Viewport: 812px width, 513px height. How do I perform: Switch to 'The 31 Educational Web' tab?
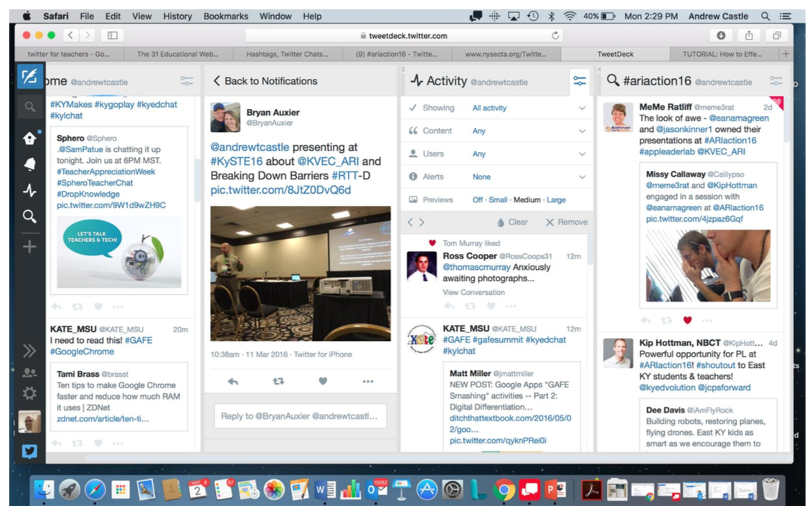pyautogui.click(x=178, y=54)
